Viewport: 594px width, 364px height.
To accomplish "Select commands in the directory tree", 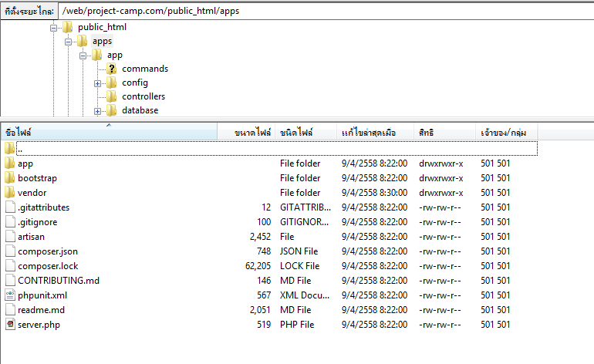I will click(145, 69).
